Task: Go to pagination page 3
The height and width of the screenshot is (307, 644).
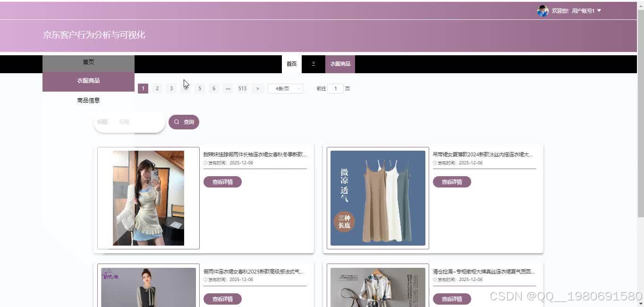Action: pos(171,88)
